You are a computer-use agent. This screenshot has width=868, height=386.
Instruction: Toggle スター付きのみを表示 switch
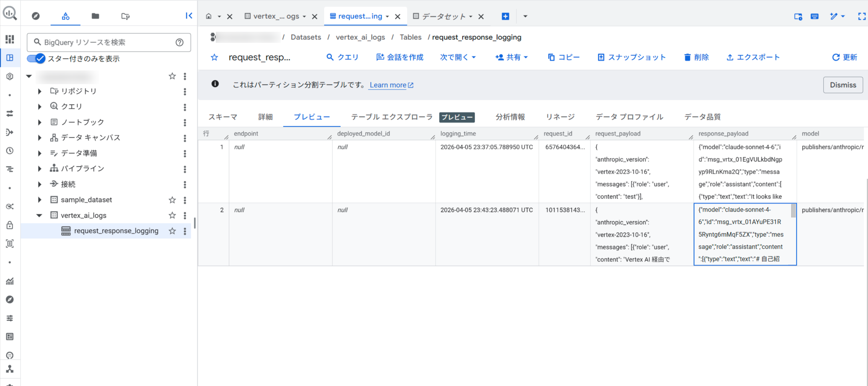(36, 59)
